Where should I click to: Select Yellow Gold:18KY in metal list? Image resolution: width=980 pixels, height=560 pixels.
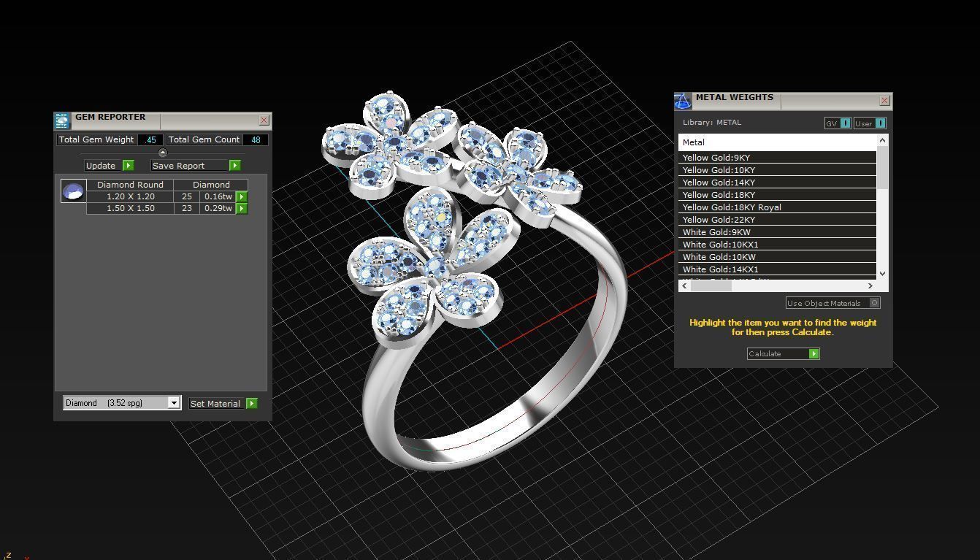(x=777, y=195)
